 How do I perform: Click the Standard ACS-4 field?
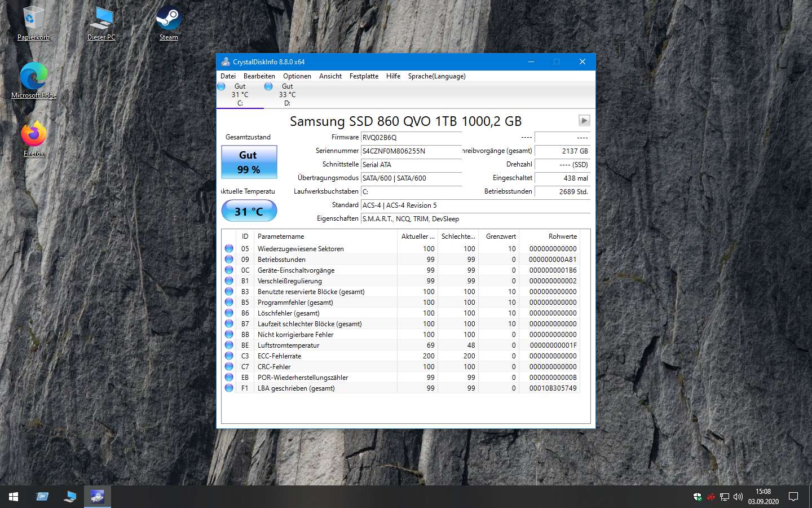(475, 205)
